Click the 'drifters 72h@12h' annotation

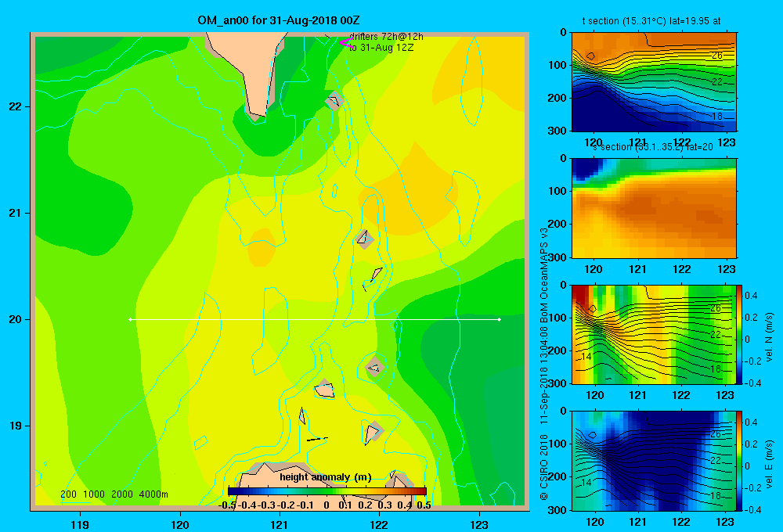387,37
